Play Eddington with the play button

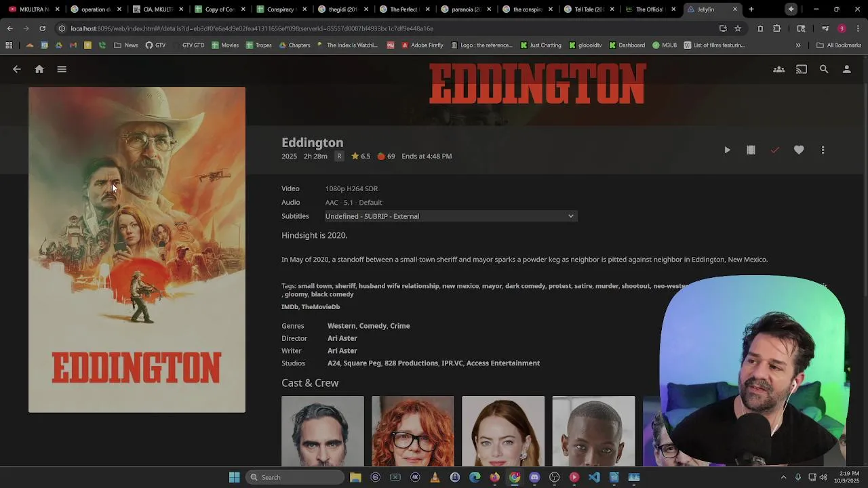point(727,150)
